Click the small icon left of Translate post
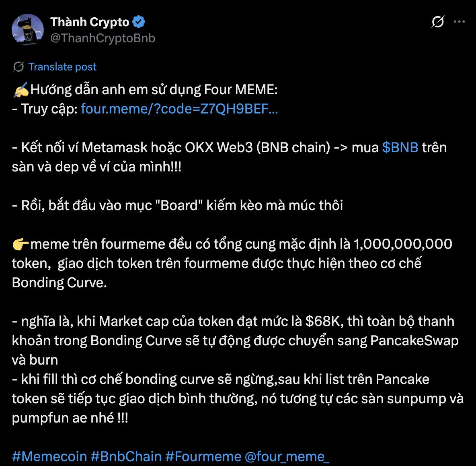The image size is (476, 466). pyautogui.click(x=18, y=67)
